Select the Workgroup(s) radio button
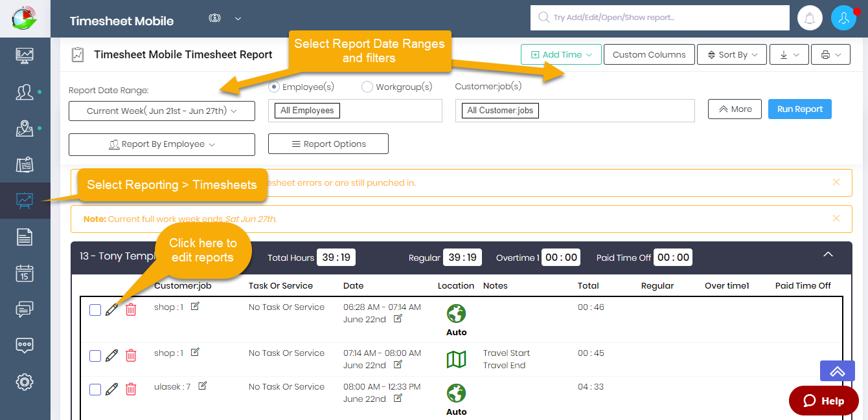Image resolution: width=868 pixels, height=420 pixels. pyautogui.click(x=367, y=87)
